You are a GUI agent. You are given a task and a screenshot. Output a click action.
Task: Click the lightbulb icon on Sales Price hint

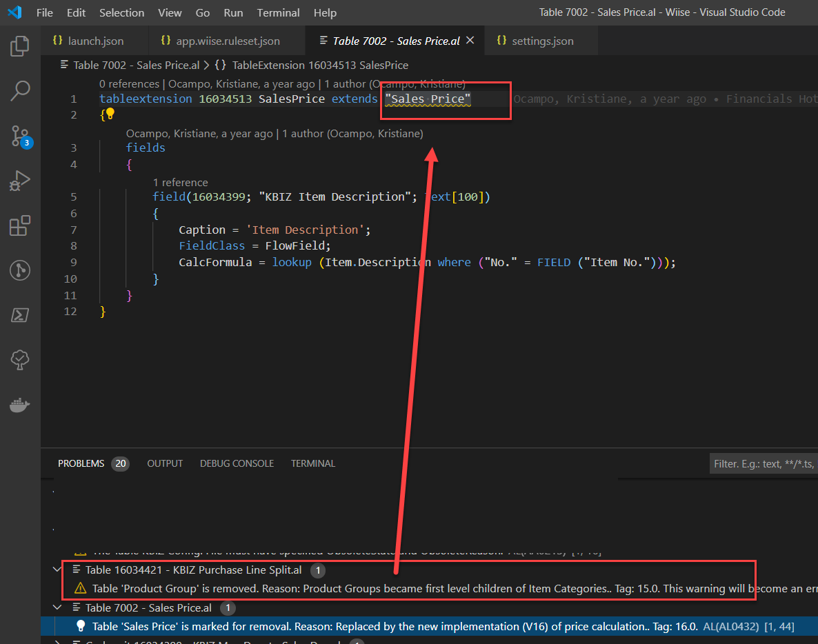click(x=81, y=626)
